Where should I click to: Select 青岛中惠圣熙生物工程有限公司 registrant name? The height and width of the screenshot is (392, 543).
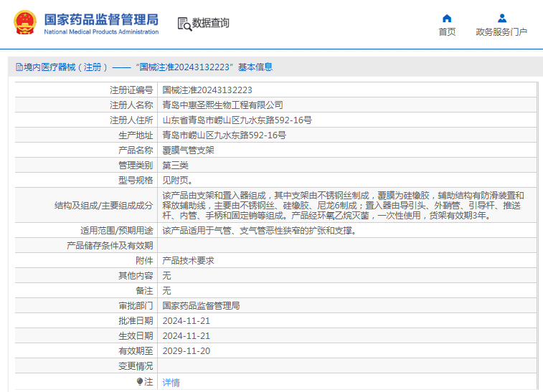tap(222, 105)
